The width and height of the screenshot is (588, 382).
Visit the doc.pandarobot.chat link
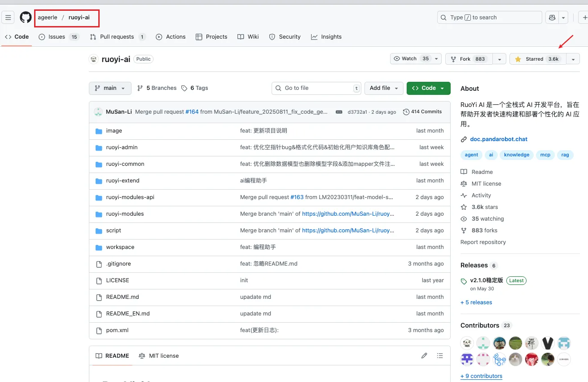pos(499,139)
